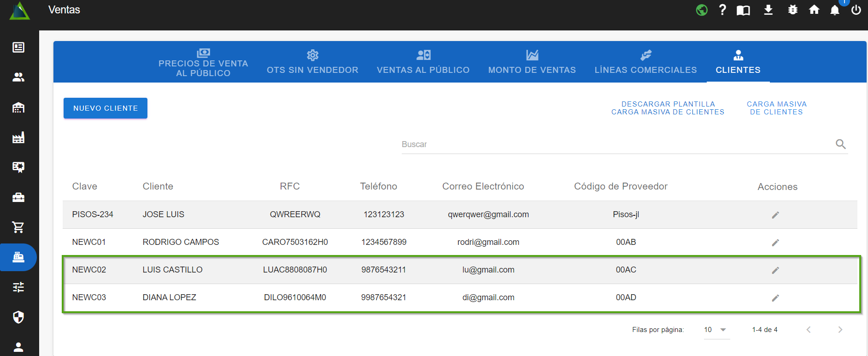
Task: Edit the LUIS CASTILLO client row
Action: (775, 270)
